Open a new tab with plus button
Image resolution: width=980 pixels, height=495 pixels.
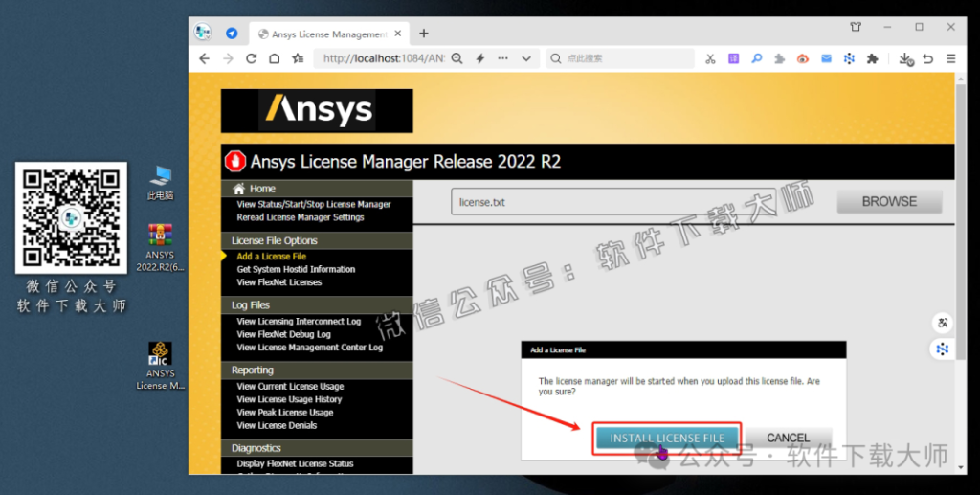point(424,34)
